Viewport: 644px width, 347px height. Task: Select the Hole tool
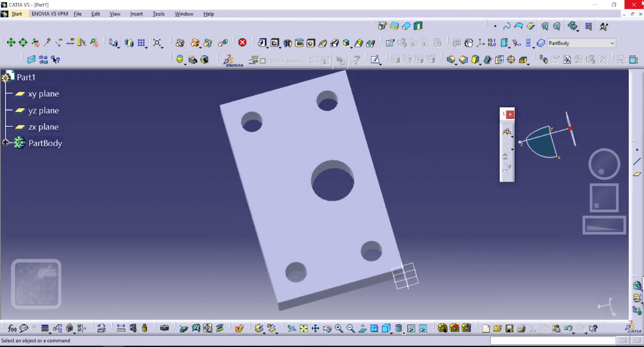point(311,43)
